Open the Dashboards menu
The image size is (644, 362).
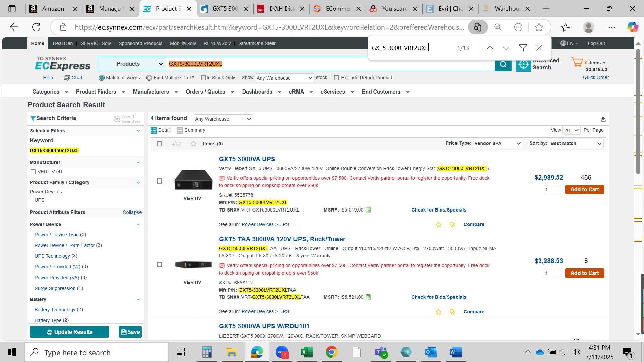tap(261, 92)
